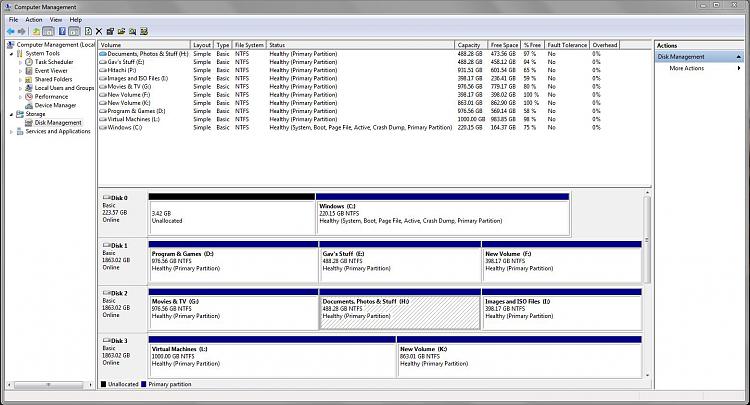Click the Computer Management (Local) root icon
Screen dimensions: 750x405
pyautogui.click(x=10, y=44)
